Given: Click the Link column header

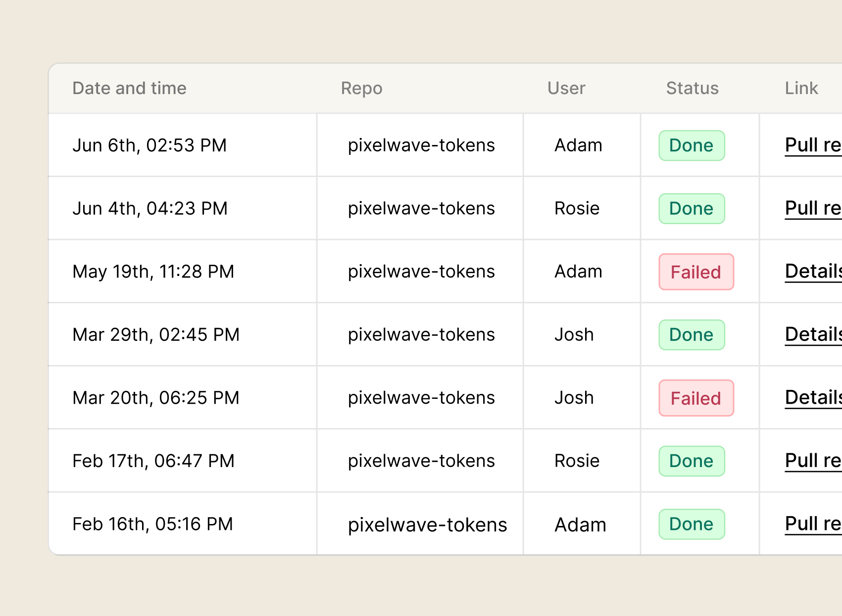Looking at the screenshot, I should click(x=801, y=88).
